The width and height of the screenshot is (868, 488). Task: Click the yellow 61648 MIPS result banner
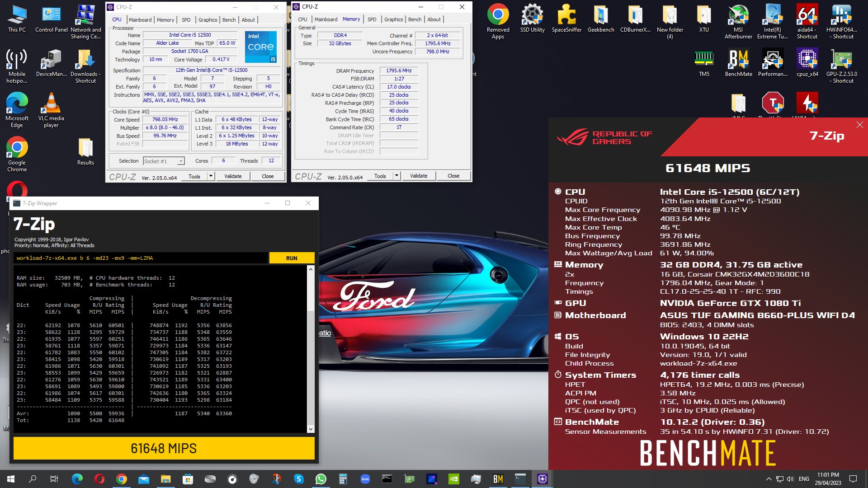tap(164, 448)
